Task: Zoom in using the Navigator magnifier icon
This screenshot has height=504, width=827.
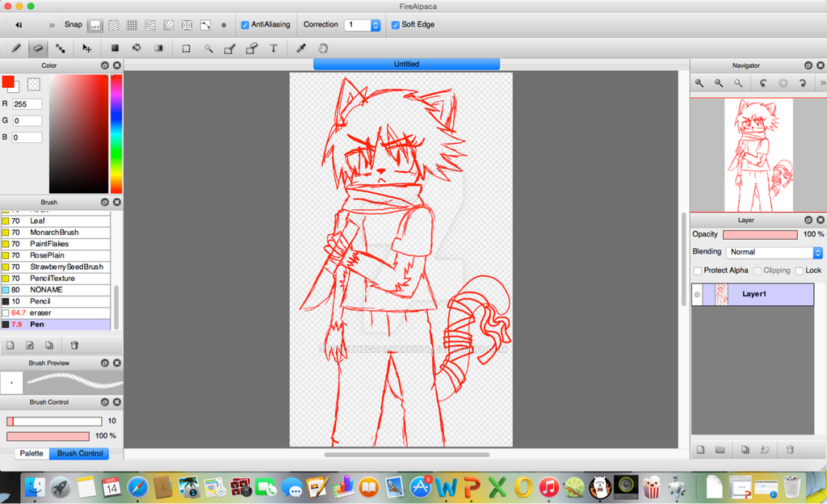Action: coord(699,83)
